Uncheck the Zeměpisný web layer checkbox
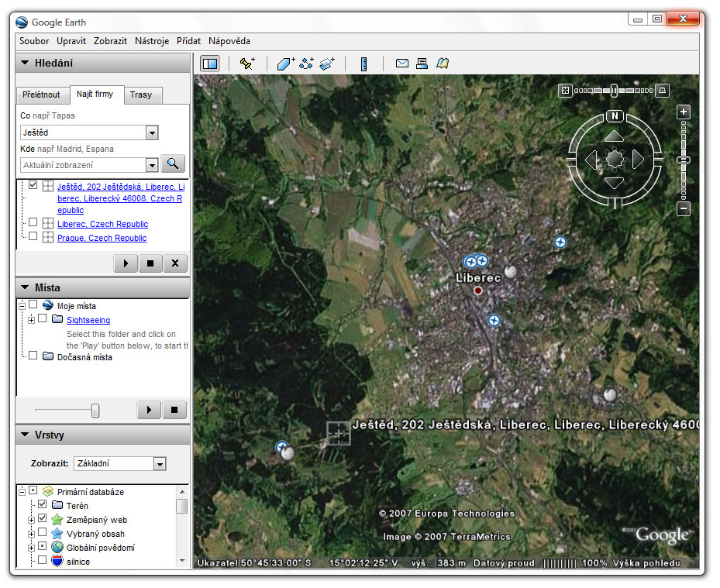Screen dimensions: 720x588 [x=43, y=518]
